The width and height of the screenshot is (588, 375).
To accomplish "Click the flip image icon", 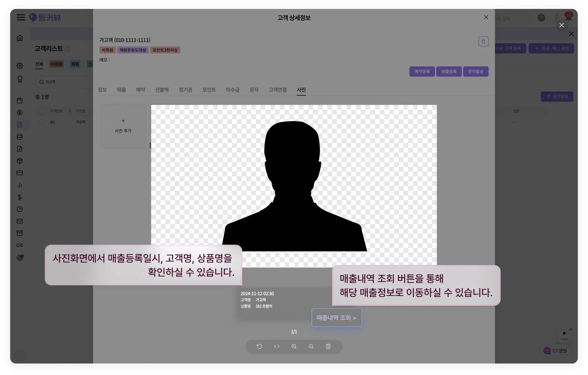I will [x=277, y=346].
